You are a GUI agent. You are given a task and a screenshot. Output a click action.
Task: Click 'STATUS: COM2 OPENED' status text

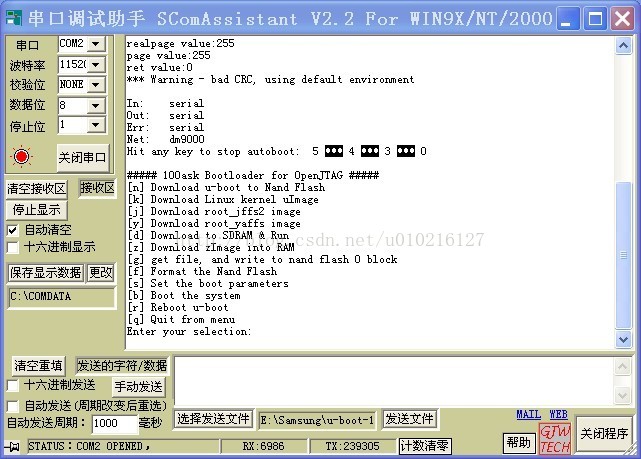pyautogui.click(x=89, y=446)
